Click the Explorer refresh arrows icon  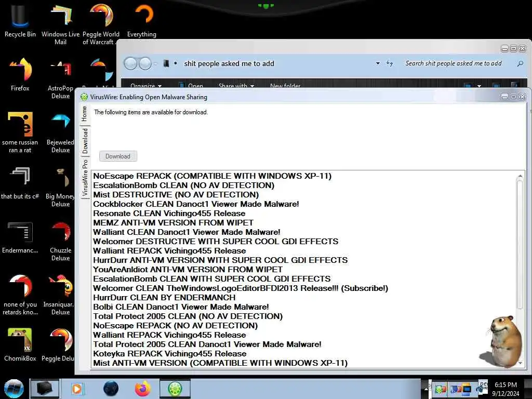pos(390,63)
